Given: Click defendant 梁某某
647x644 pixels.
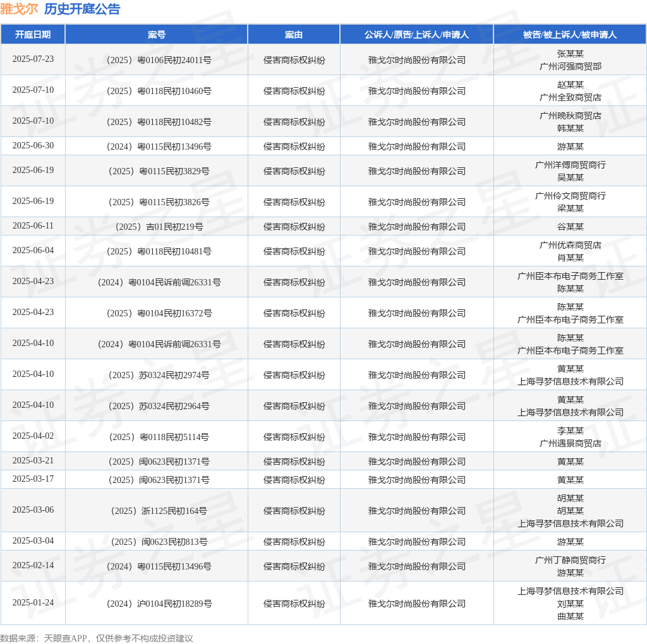Looking at the screenshot, I should tap(571, 208).
